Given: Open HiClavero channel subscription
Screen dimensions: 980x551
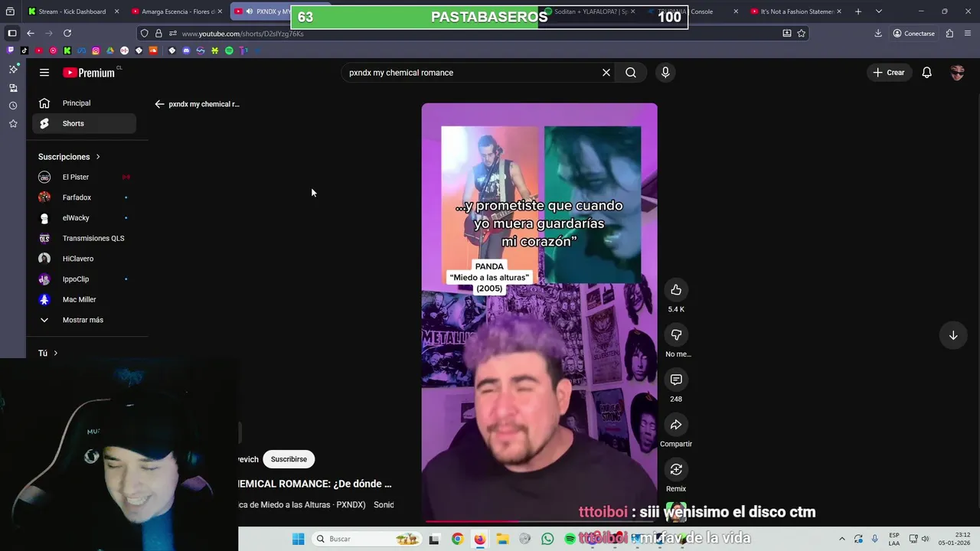Looking at the screenshot, I should 84,259.
